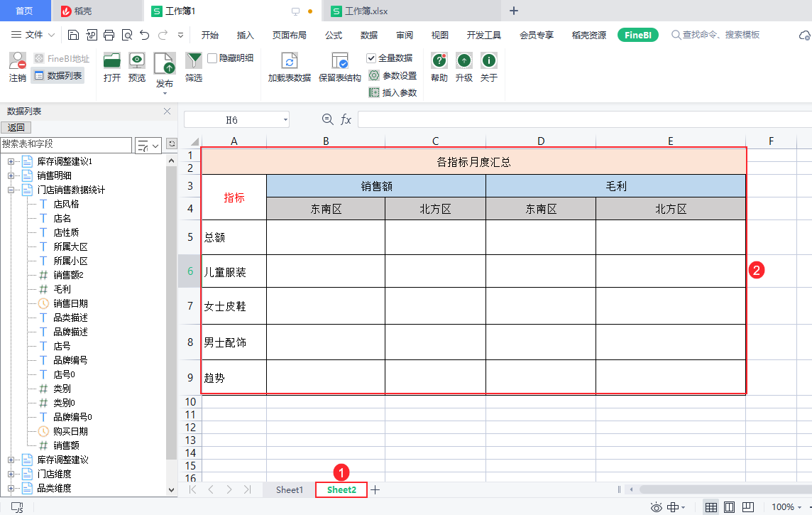This screenshot has height=515, width=812.
Task: Toggle the 隐藏明细 checkbox
Action: (x=212, y=58)
